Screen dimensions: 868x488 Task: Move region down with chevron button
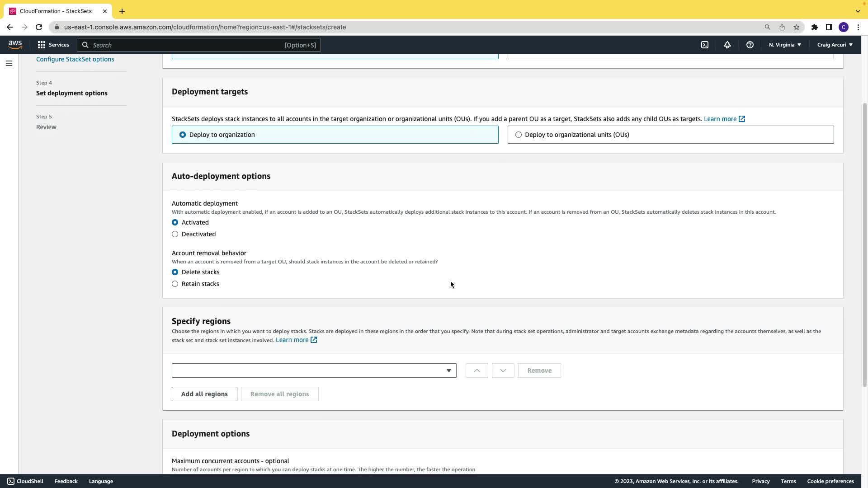pyautogui.click(x=503, y=371)
